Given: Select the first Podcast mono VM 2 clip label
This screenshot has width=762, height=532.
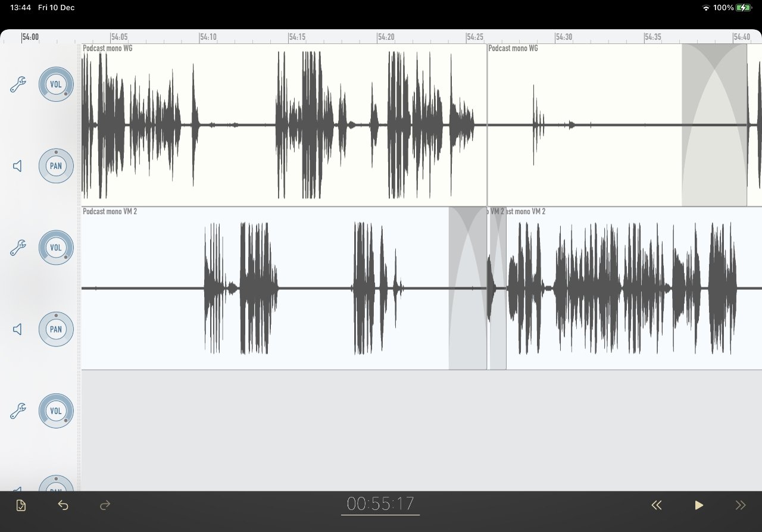Looking at the screenshot, I should (110, 211).
